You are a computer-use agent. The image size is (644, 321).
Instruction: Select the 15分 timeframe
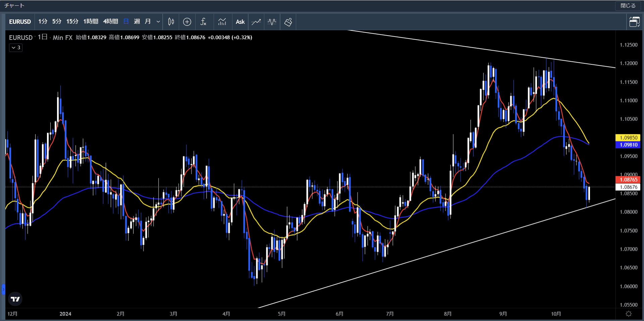click(72, 21)
